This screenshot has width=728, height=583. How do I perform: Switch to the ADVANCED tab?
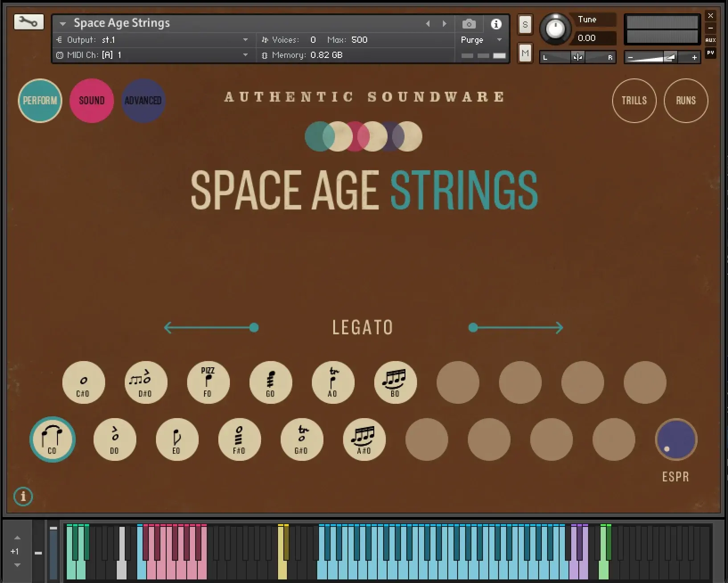[x=143, y=100]
